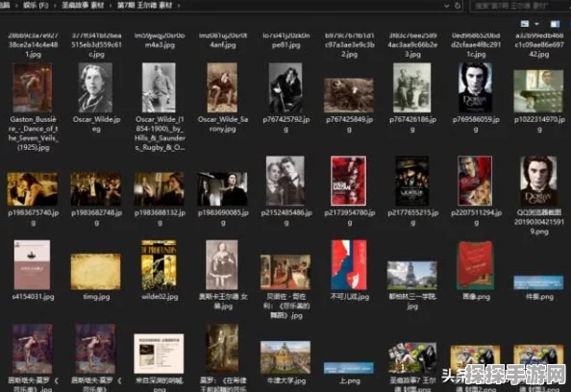Click the file name 奥斯卡王尔德 女装.jpg
The width and height of the screenshot is (571, 392).
223,302
